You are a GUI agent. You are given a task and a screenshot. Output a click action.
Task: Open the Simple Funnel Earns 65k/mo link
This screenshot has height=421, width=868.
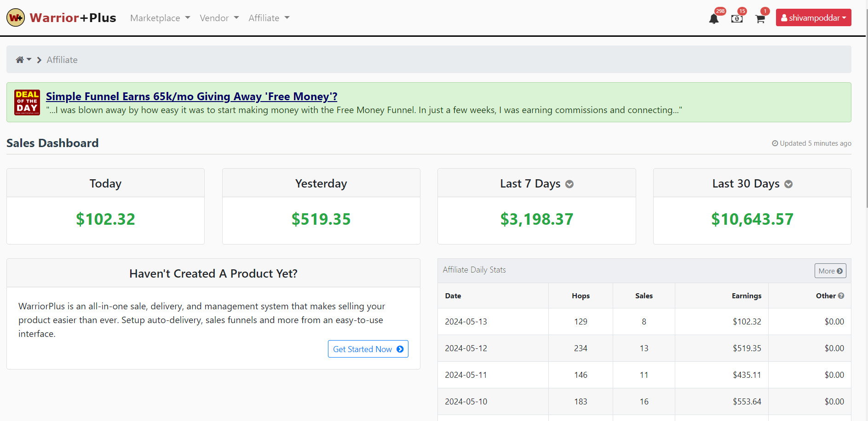(191, 97)
